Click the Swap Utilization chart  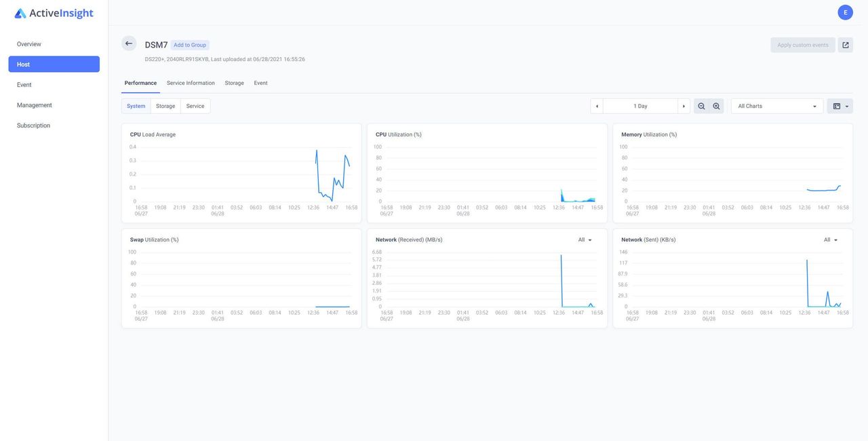[x=241, y=278]
